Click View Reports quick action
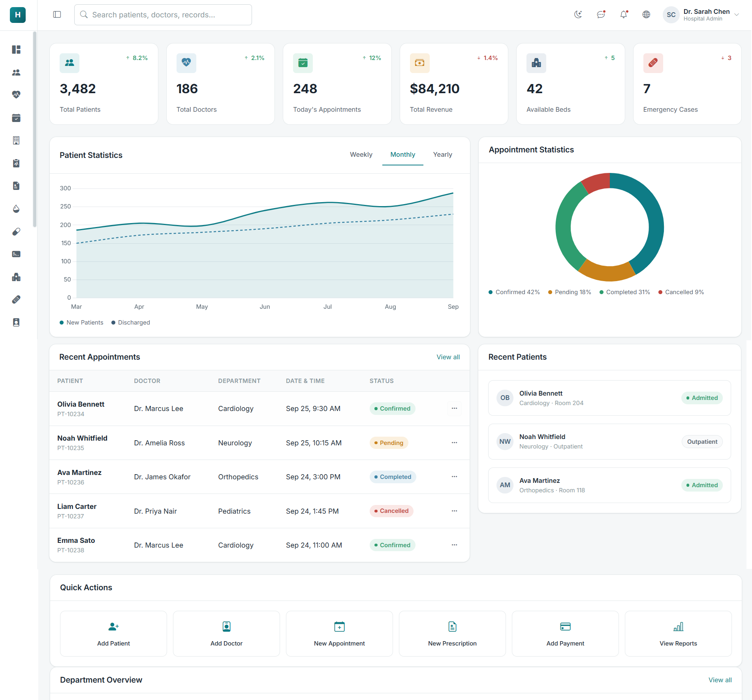Image resolution: width=752 pixels, height=700 pixels. (678, 634)
